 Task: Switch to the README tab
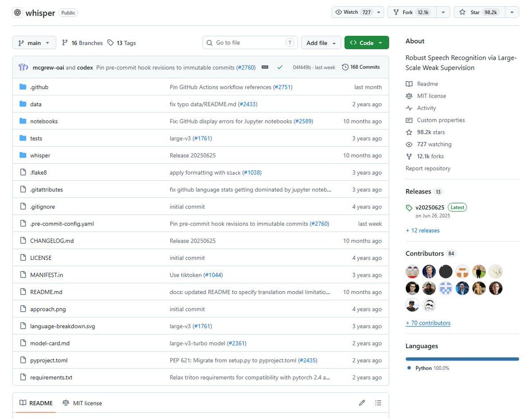click(x=36, y=403)
